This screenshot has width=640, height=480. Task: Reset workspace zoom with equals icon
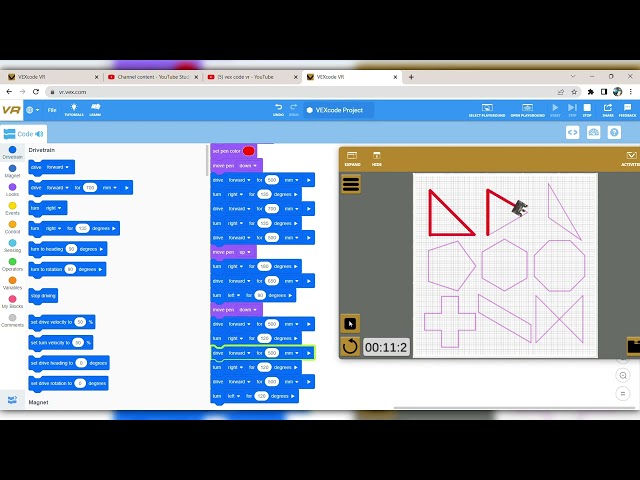pyautogui.click(x=623, y=394)
